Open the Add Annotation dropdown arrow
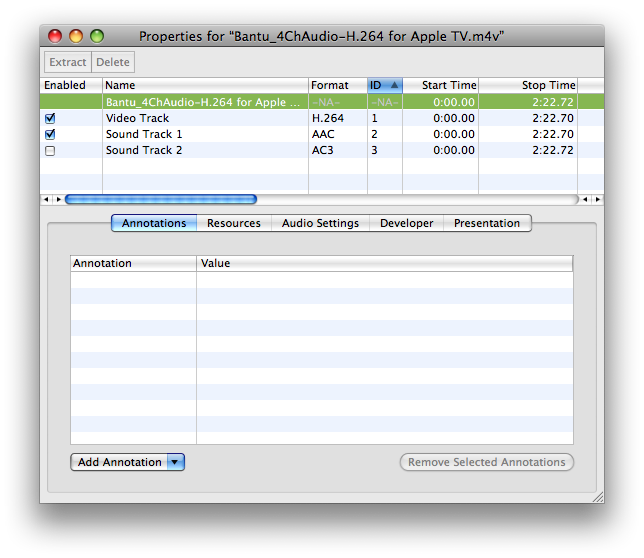This screenshot has width=644, height=558. tap(175, 462)
